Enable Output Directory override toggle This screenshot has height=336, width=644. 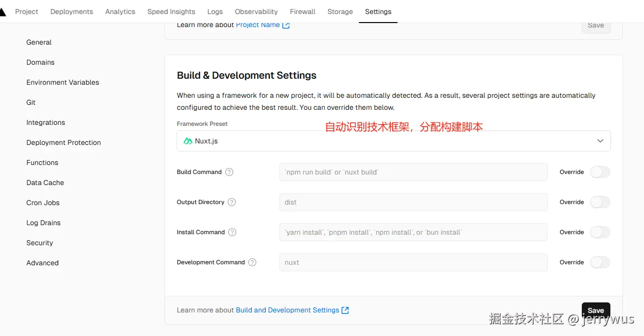pyautogui.click(x=600, y=202)
